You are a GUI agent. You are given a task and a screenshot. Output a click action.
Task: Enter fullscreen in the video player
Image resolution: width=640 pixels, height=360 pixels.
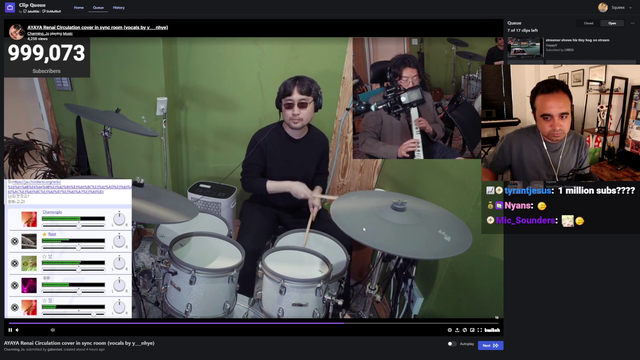[x=480, y=330]
